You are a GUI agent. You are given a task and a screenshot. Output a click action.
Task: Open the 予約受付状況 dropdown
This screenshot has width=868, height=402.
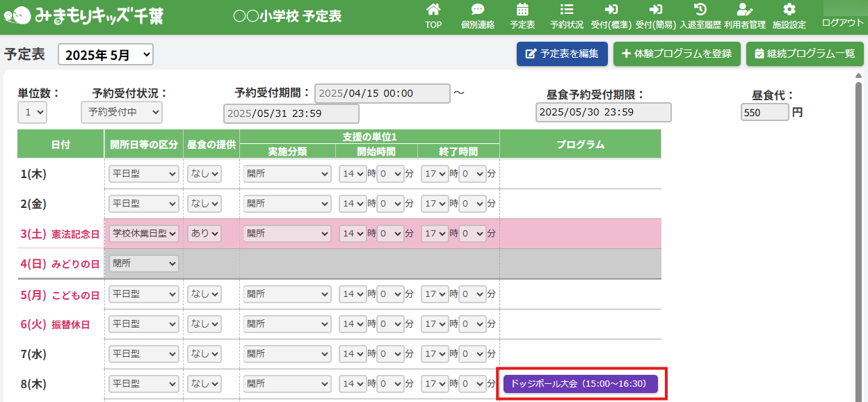121,111
